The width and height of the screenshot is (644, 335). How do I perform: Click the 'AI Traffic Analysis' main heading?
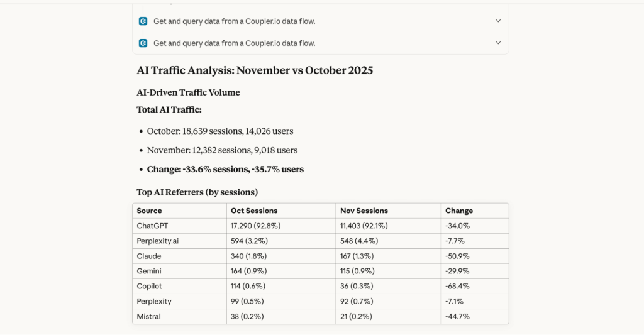(255, 70)
